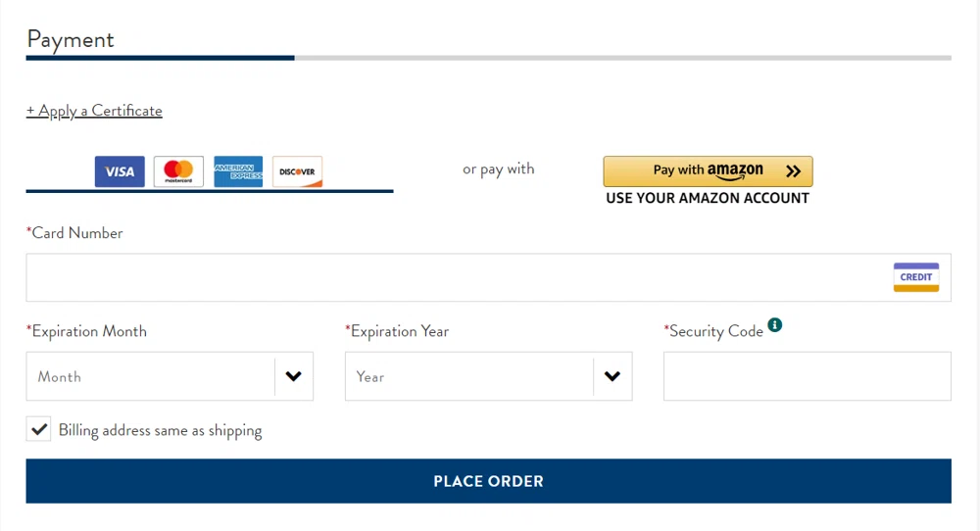Open the Apply a Certificate link
The width and height of the screenshot is (980, 531).
click(x=94, y=111)
